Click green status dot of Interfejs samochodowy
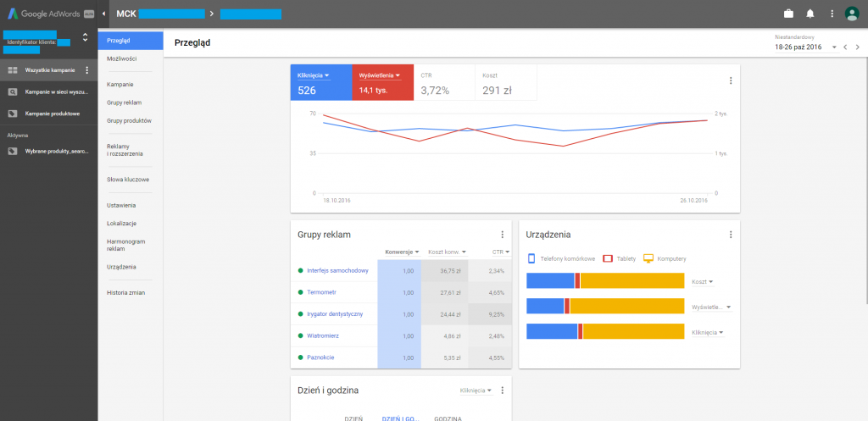868x421 pixels. pyautogui.click(x=301, y=270)
